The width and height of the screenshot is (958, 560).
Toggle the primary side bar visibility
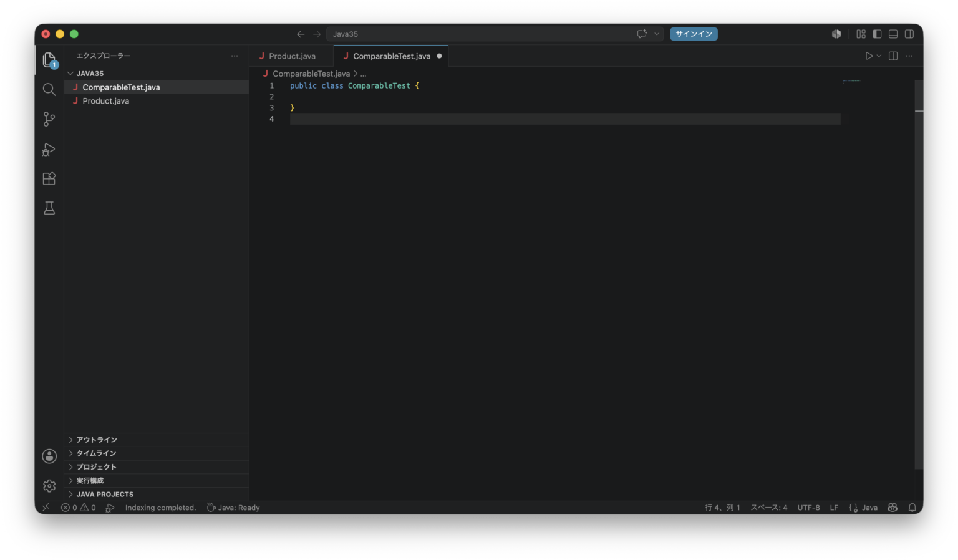coord(877,34)
